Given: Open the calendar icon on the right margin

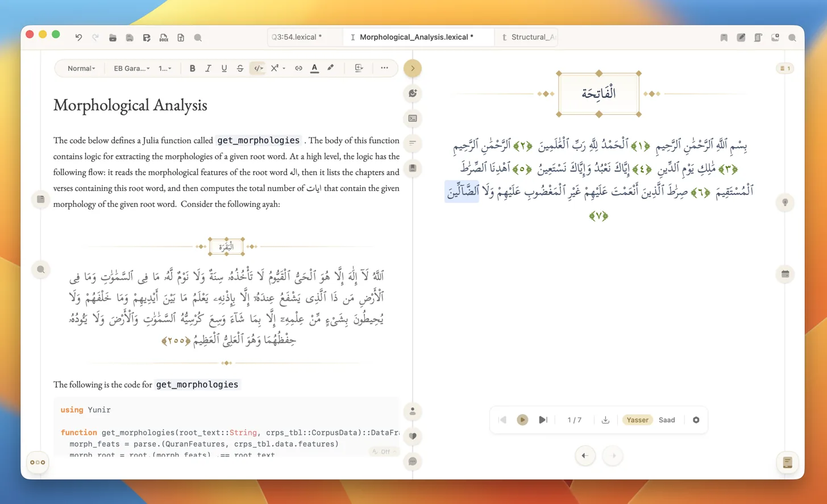Looking at the screenshot, I should [x=785, y=274].
